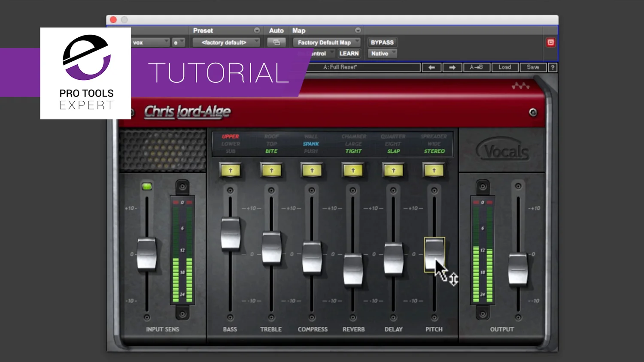
Task: Toggle the DELAY mode button
Action: [394, 170]
